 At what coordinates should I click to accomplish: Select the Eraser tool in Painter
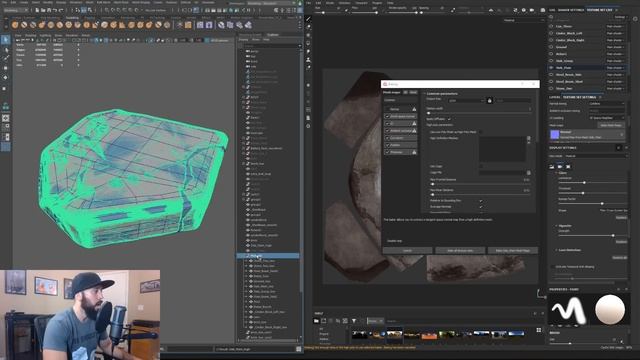click(x=309, y=27)
